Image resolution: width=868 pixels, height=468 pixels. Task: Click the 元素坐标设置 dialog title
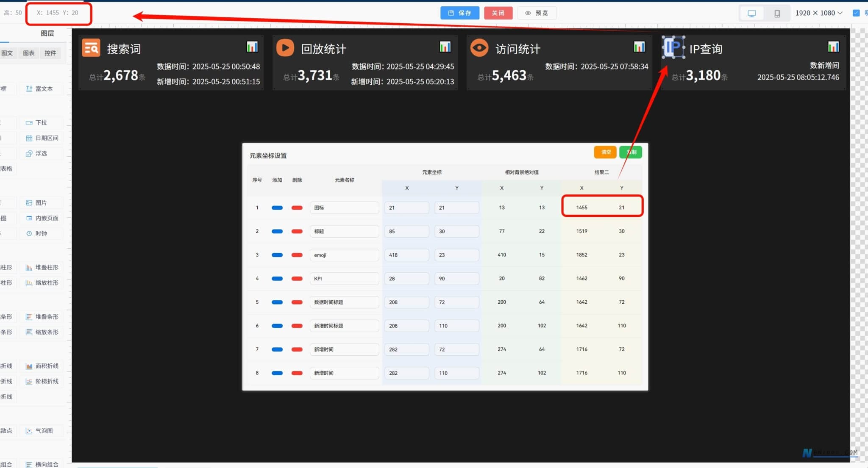point(268,155)
